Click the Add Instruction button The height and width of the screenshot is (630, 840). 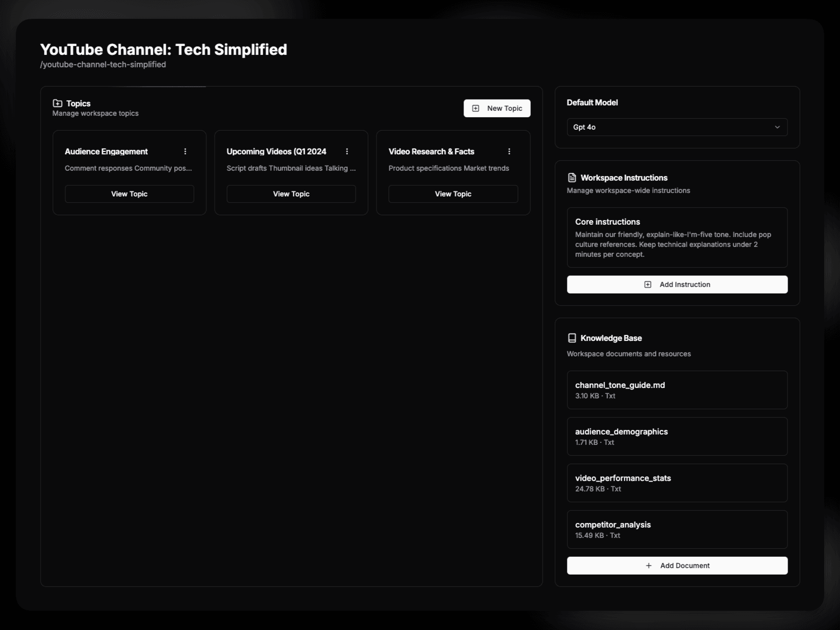coord(677,285)
